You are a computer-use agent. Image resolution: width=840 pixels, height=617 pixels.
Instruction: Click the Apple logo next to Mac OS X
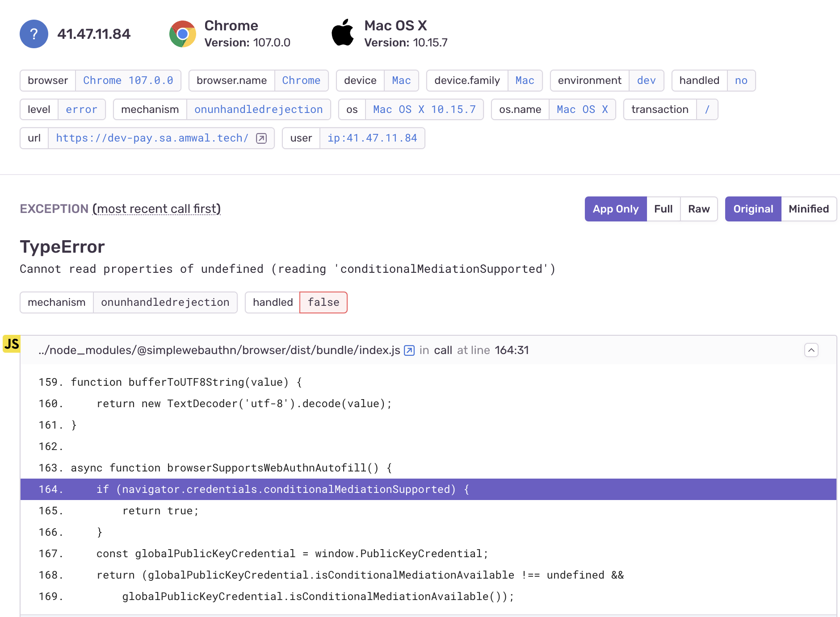click(x=343, y=33)
